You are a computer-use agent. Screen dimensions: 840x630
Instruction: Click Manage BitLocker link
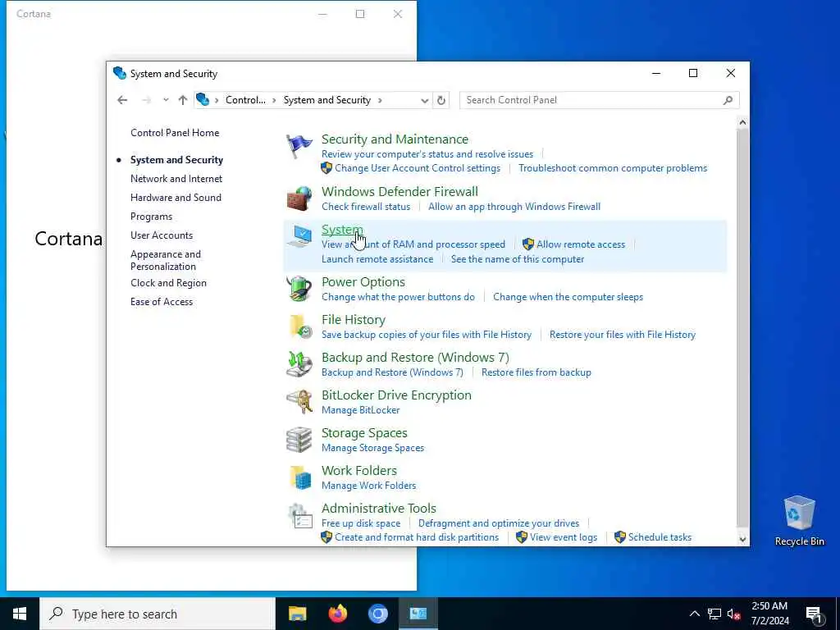(x=361, y=410)
